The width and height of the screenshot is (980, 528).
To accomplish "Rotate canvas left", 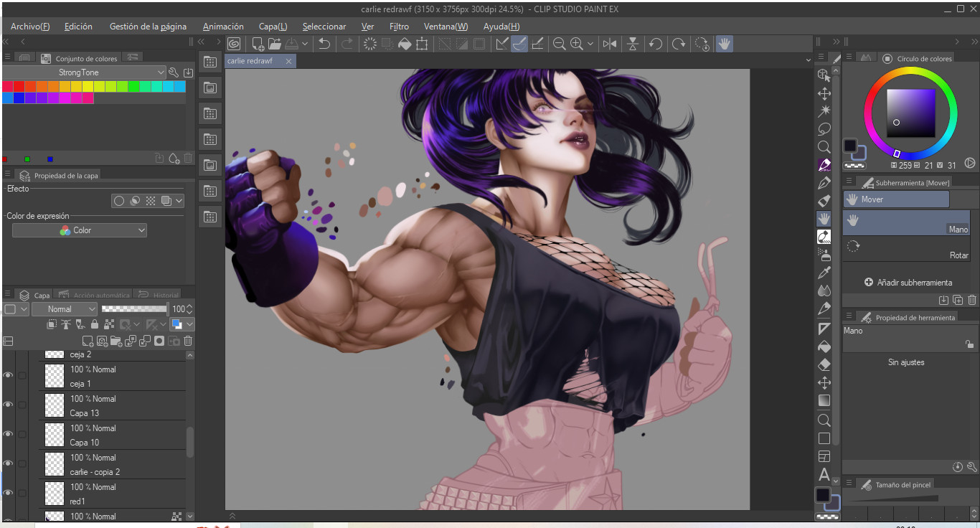I will tap(655, 44).
